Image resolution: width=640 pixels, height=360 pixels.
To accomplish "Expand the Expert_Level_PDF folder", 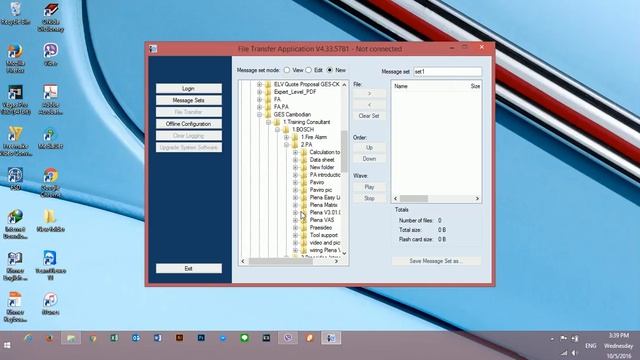I will [x=259, y=92].
